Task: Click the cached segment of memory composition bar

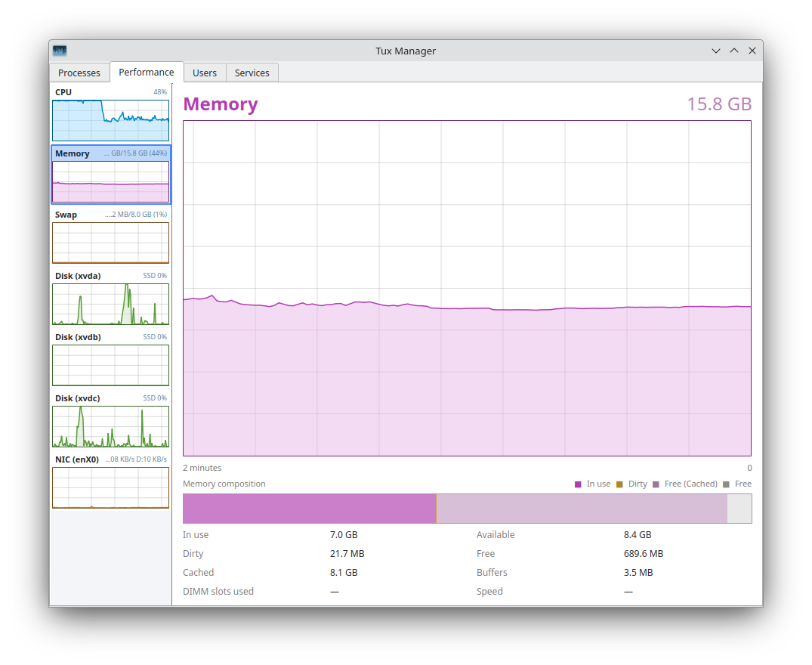Action: [582, 508]
